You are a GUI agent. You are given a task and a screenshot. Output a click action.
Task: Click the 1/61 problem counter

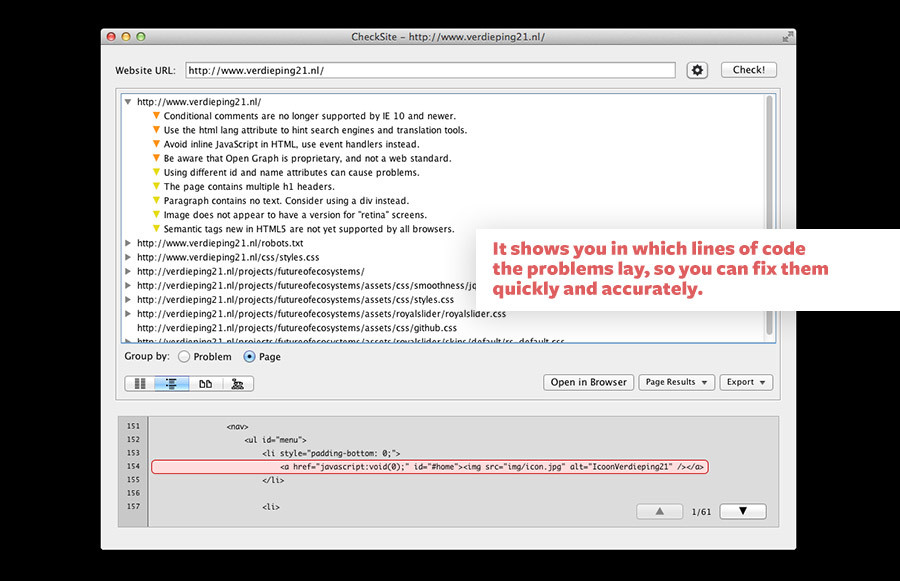click(701, 512)
